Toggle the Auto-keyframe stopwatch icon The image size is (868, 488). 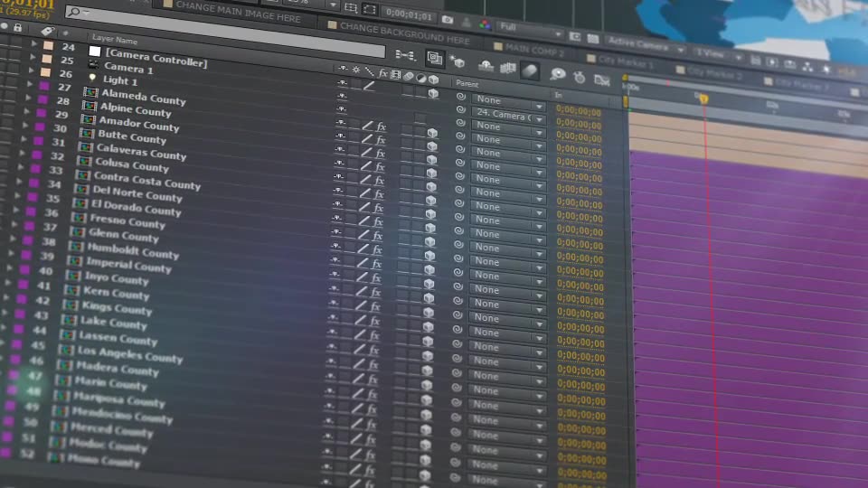tap(579, 77)
